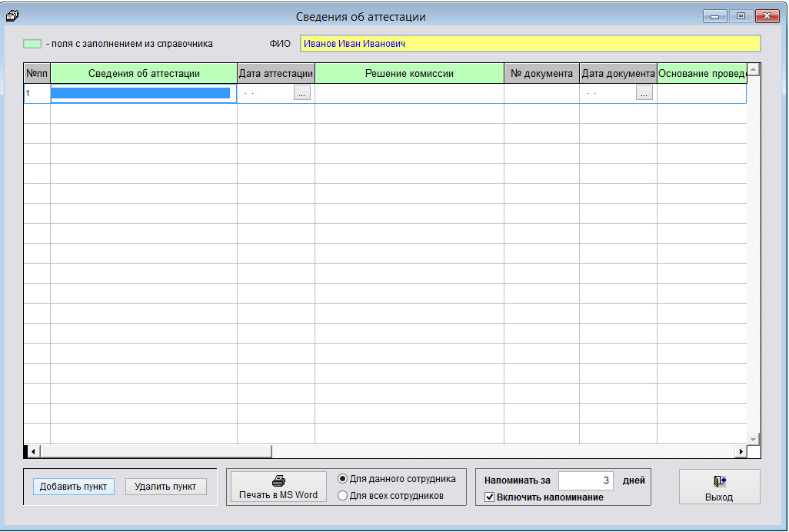Open date picker for Дата аттестации
This screenshot has width=789, height=532.
[301, 93]
